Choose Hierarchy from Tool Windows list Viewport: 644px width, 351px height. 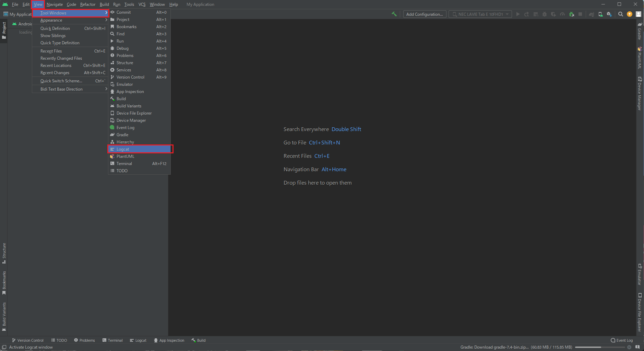[x=140, y=142]
